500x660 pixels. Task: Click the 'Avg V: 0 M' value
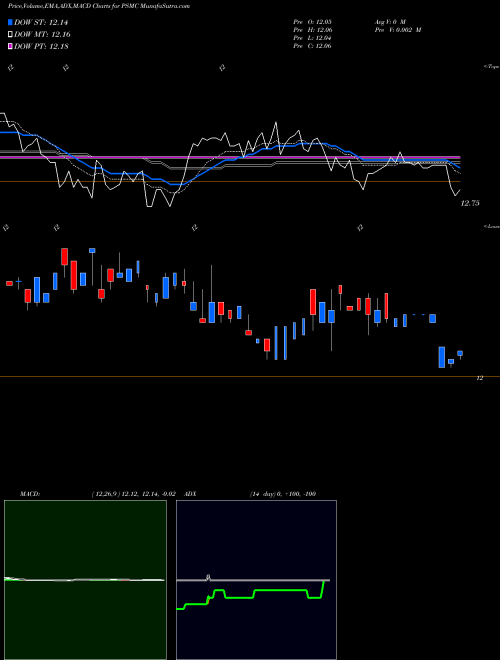pyautogui.click(x=390, y=21)
